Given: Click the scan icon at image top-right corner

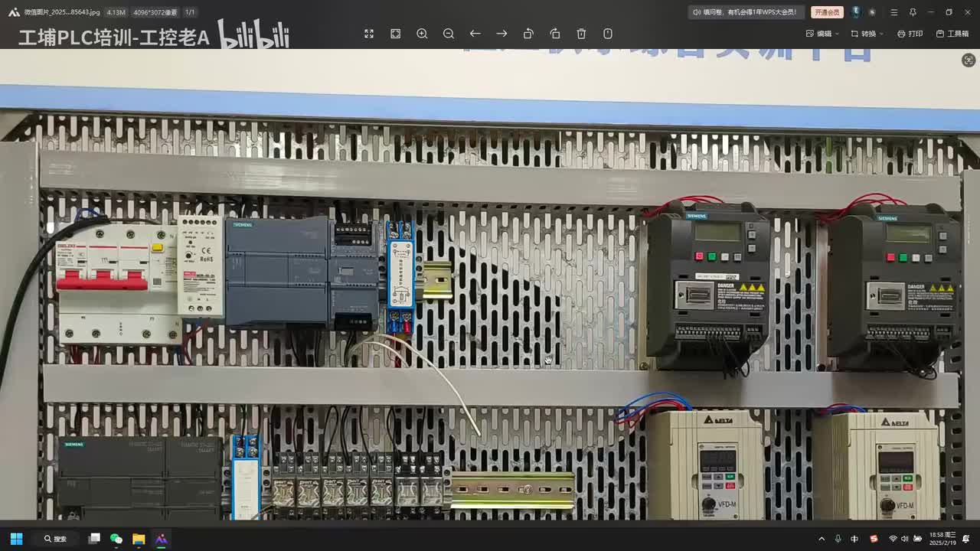Looking at the screenshot, I should coord(969,60).
